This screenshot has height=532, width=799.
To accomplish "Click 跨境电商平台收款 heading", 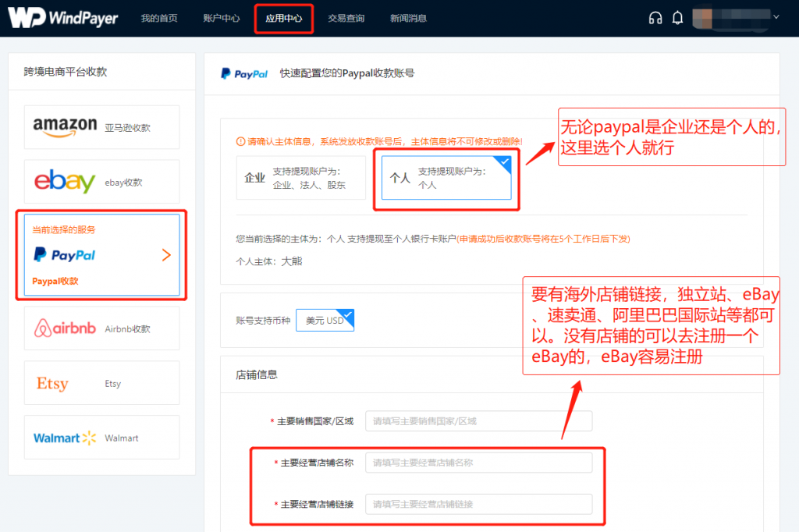I will coord(66,72).
